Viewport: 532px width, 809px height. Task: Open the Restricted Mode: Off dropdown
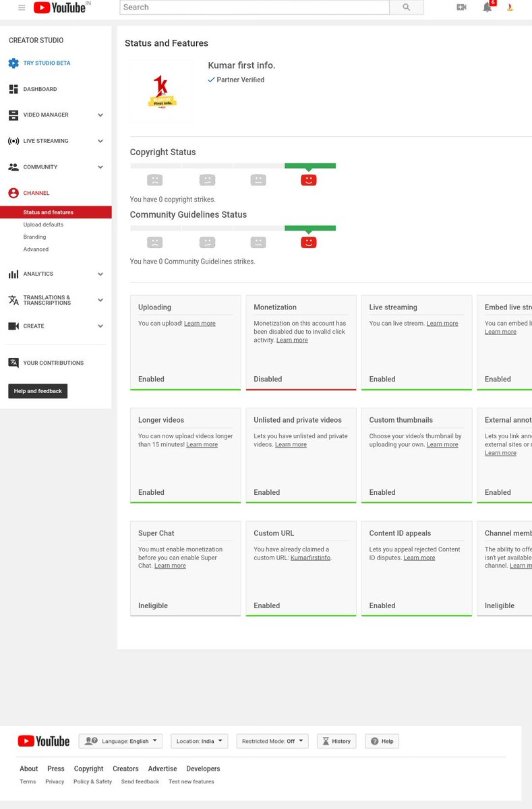tap(272, 741)
